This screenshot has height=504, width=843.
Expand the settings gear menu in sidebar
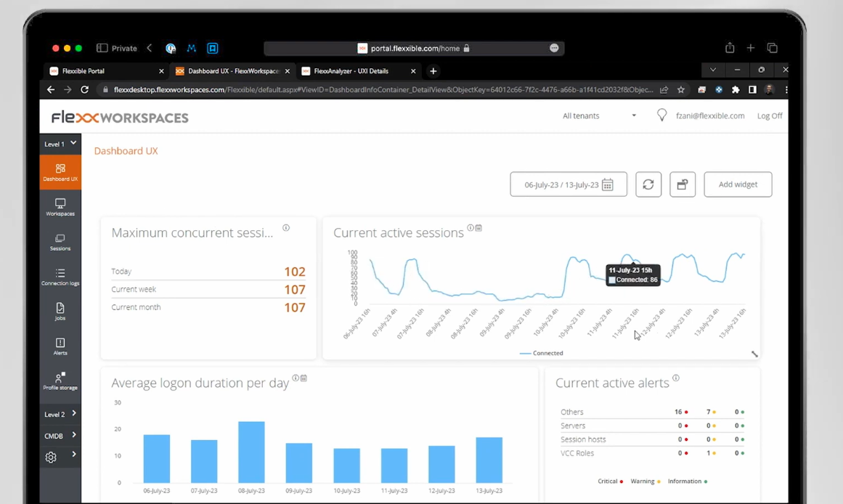coord(60,457)
